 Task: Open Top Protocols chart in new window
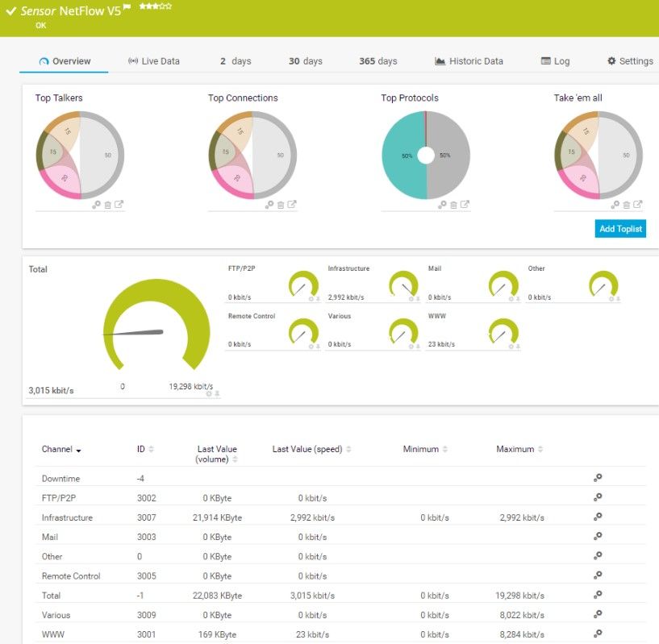coord(466,204)
